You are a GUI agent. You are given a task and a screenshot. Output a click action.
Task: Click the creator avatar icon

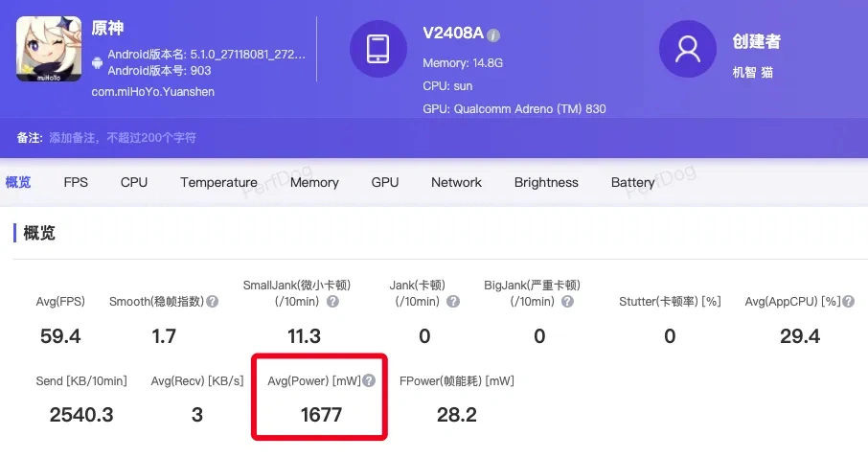coord(688,48)
